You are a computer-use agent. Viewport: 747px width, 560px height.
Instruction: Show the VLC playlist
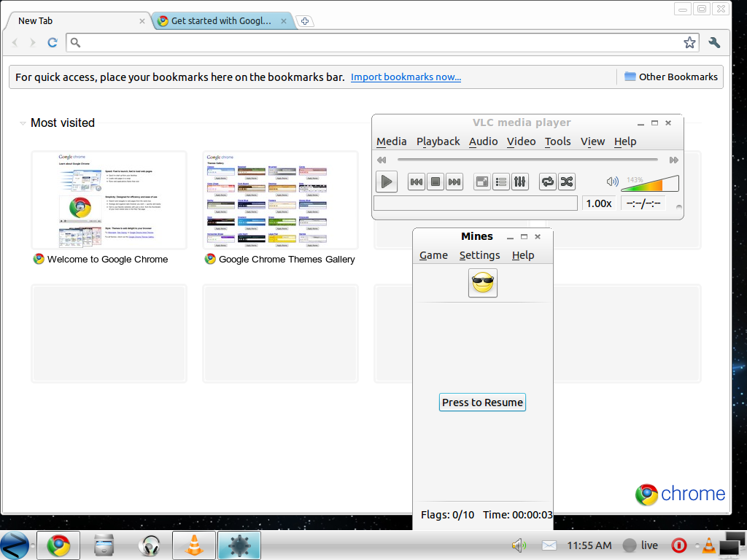point(501,182)
